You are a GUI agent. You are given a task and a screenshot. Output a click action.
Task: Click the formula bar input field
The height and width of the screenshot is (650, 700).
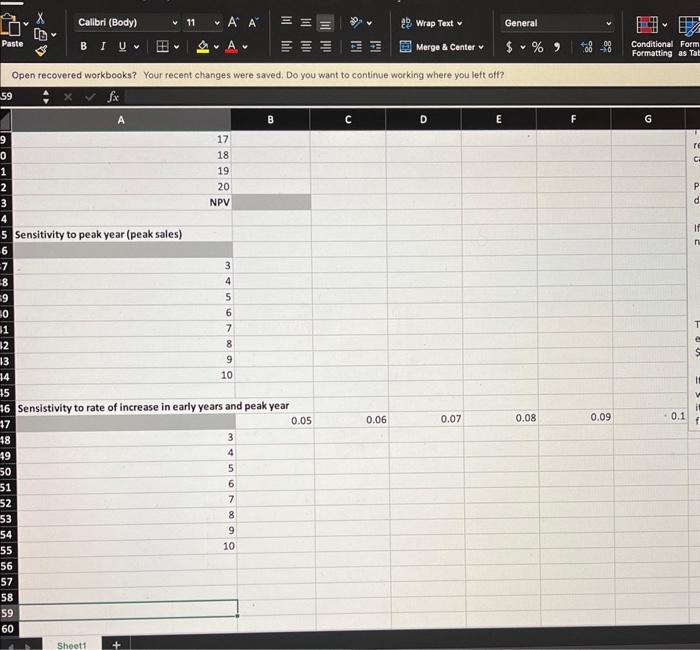pos(412,96)
